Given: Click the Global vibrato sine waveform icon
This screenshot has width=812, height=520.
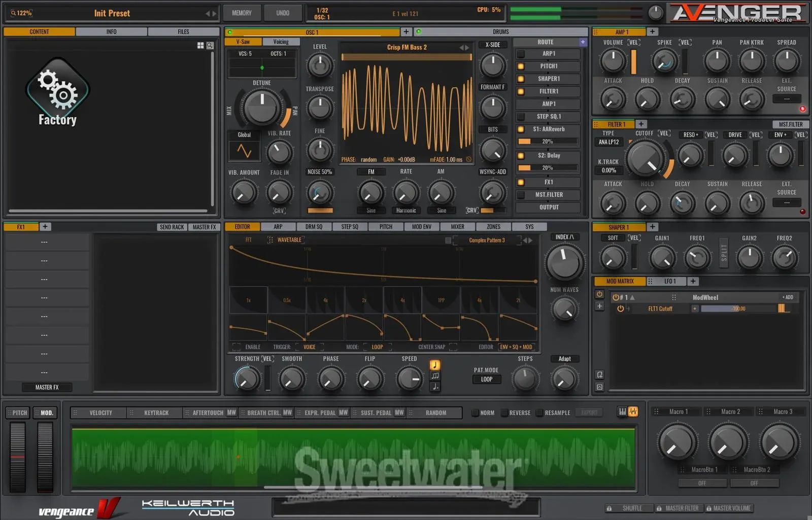Looking at the screenshot, I should pos(244,151).
